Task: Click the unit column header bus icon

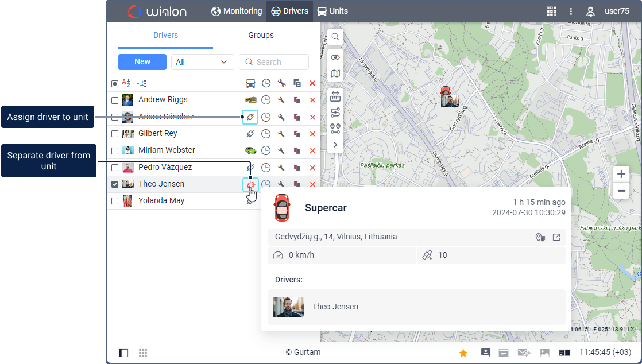Action: 250,83
